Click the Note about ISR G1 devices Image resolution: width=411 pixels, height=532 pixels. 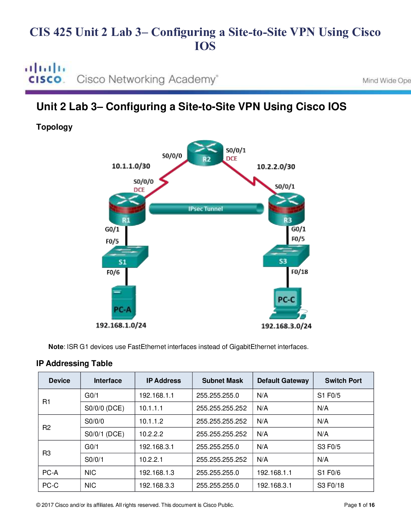tap(178, 347)
